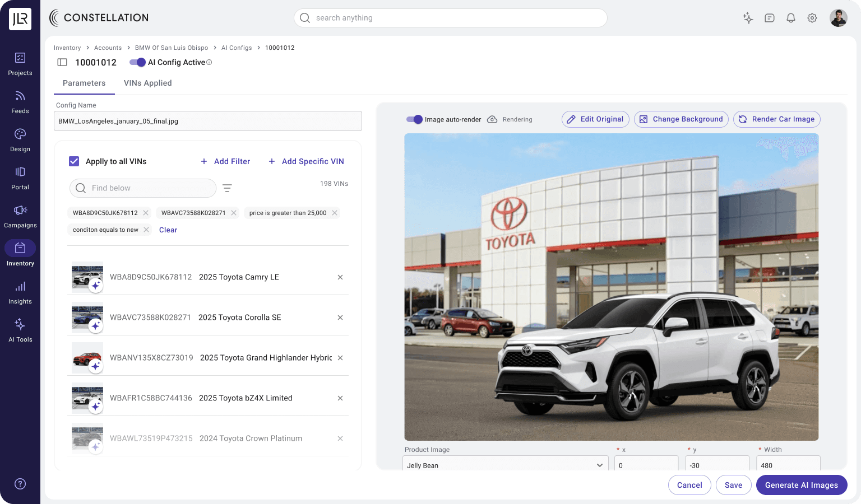The image size is (861, 504).
Task: Open the Toyota Corolla SE thumbnail
Action: pos(87,318)
